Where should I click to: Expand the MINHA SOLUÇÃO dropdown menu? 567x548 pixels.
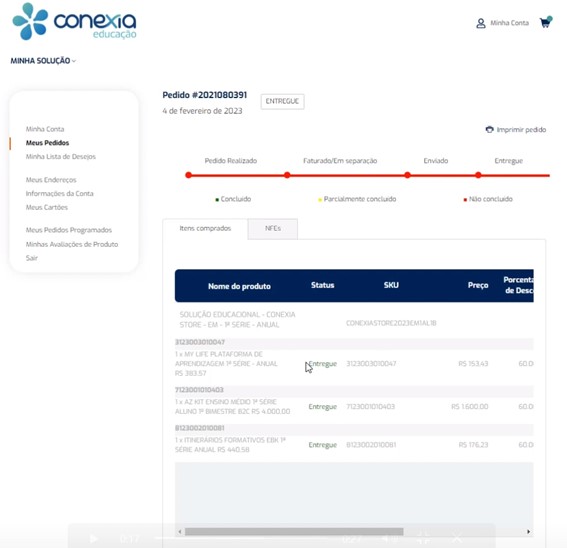click(43, 61)
